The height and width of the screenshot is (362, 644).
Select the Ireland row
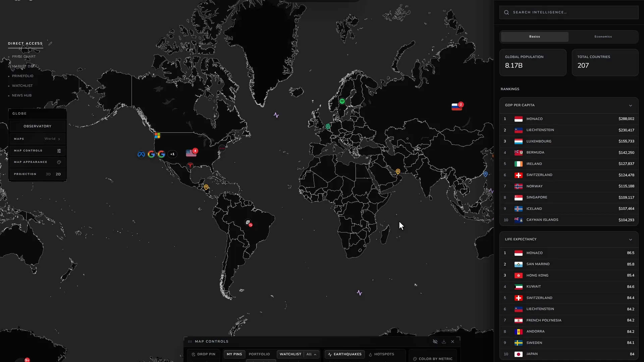coord(569,164)
